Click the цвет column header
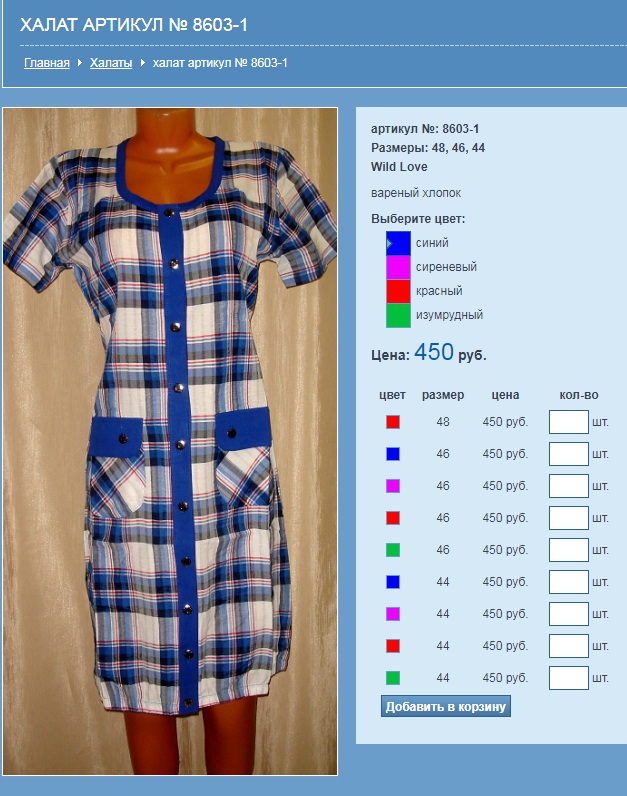The width and height of the screenshot is (627, 796). click(392, 395)
